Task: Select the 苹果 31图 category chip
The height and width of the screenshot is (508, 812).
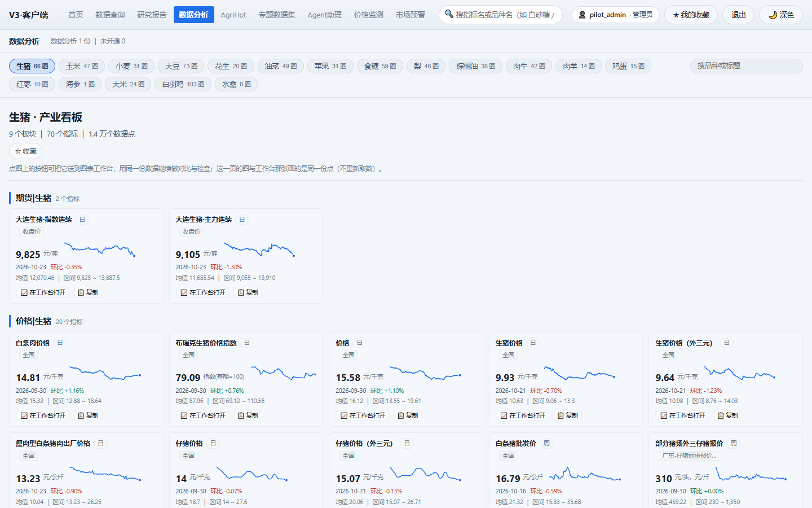Action: [x=330, y=66]
